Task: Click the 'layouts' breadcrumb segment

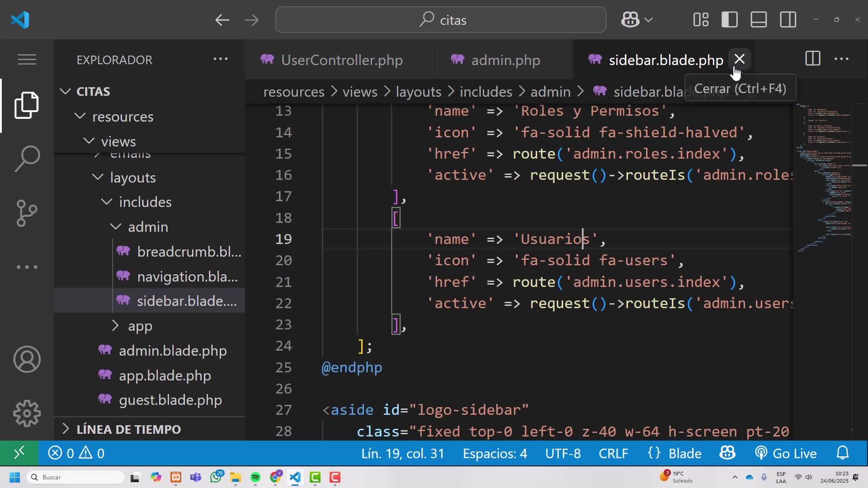Action: coord(419,92)
